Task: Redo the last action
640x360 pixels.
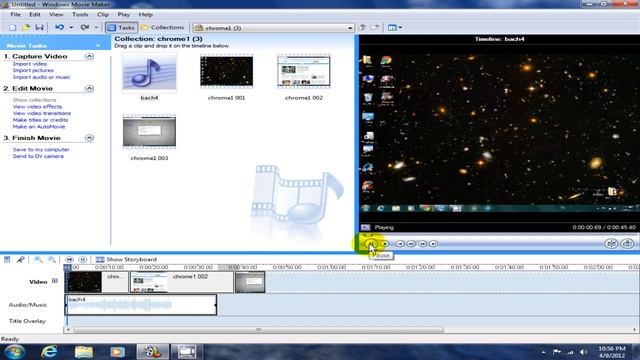Action: (84, 28)
